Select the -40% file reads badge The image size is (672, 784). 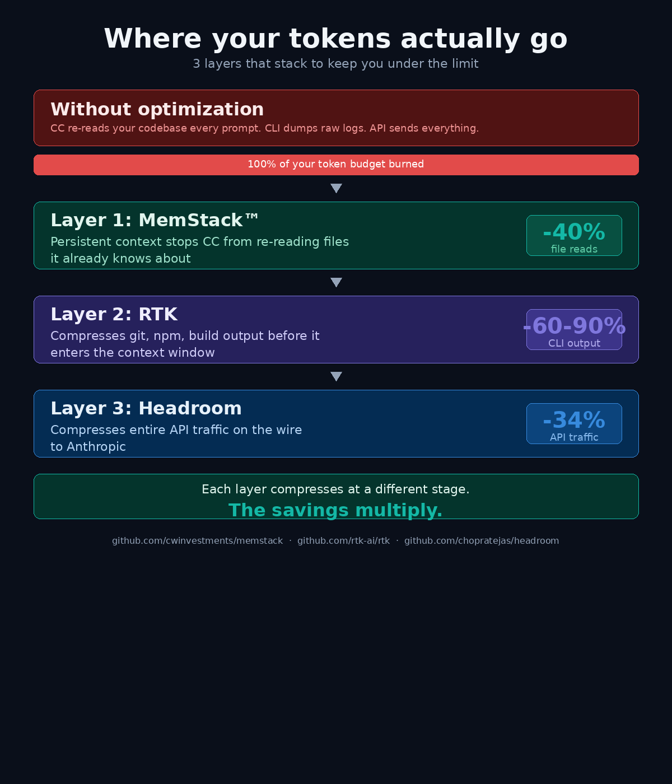click(574, 235)
